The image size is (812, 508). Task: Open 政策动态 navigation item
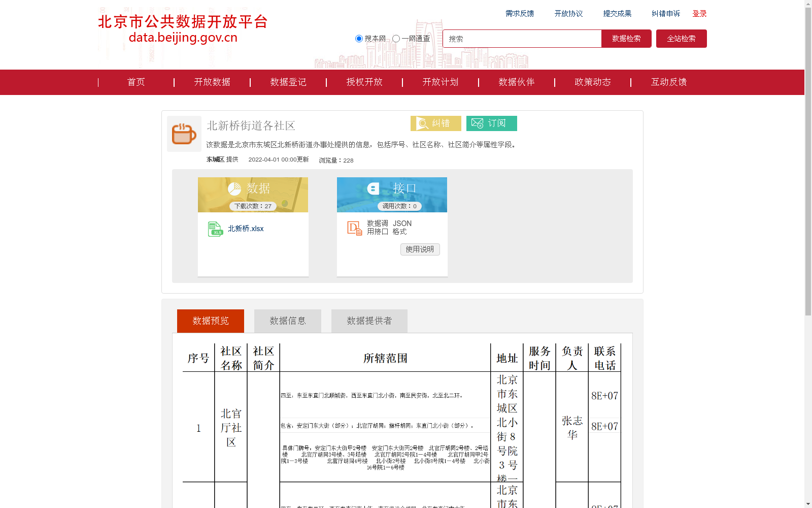click(593, 82)
